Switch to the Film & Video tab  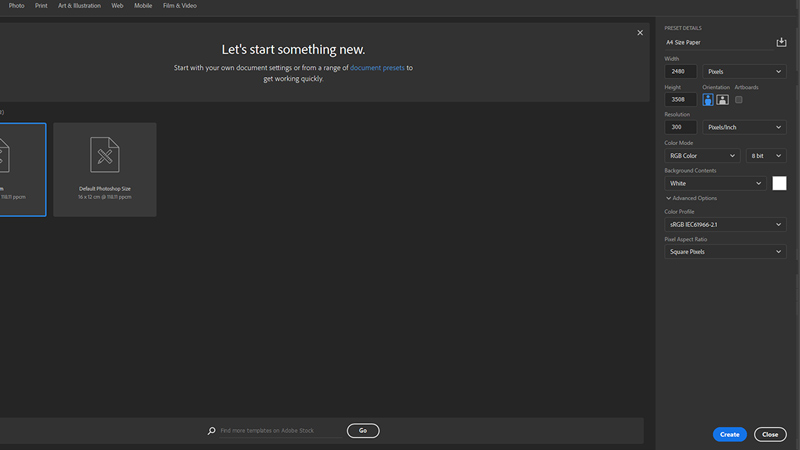coord(180,6)
